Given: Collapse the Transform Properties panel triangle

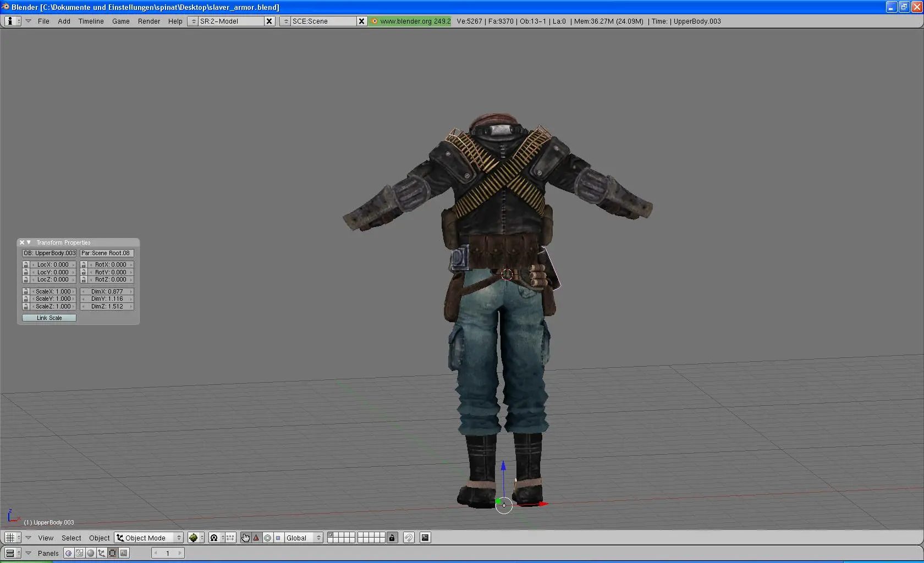Looking at the screenshot, I should pos(29,242).
